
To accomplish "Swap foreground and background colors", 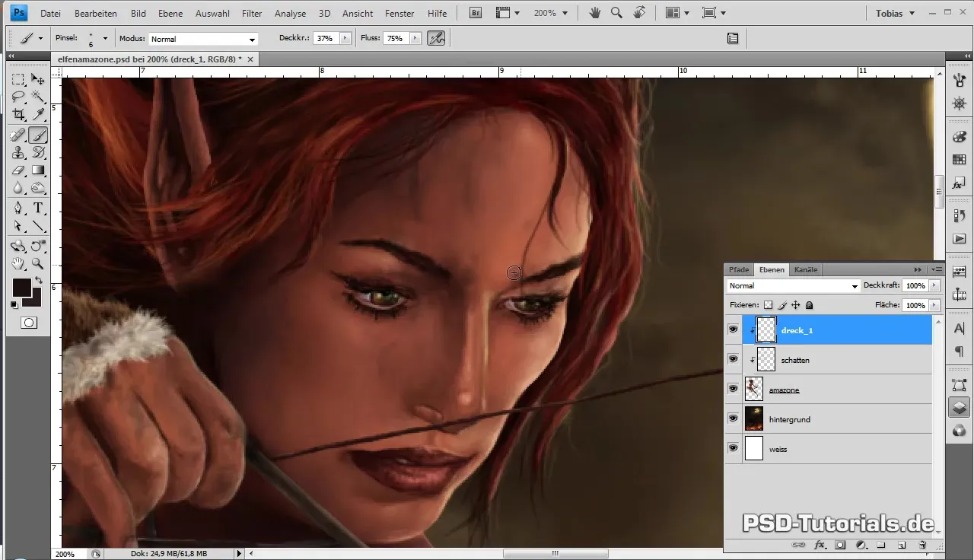I will pos(38,281).
